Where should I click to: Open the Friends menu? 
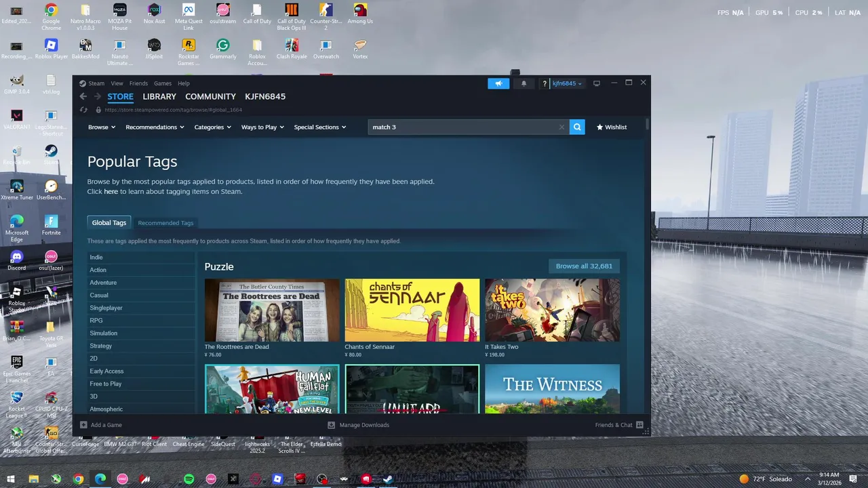point(138,83)
